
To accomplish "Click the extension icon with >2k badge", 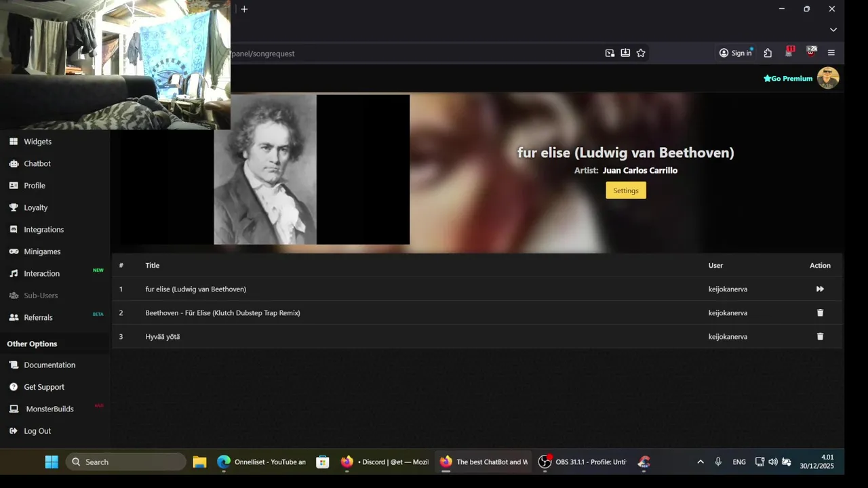I will coord(811,52).
